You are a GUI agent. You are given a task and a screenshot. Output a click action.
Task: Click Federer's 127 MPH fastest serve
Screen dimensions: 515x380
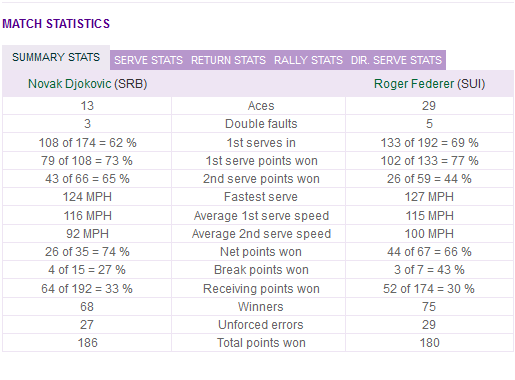point(429,197)
